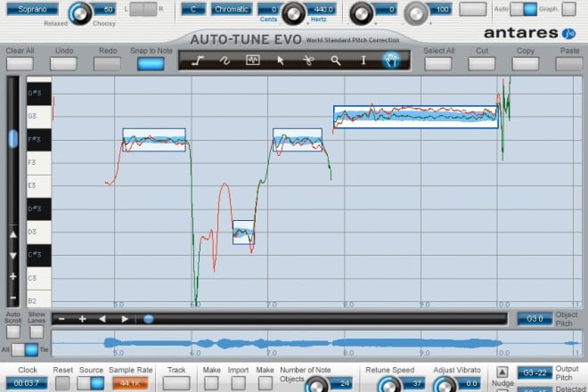Click the scroll right arrow
Image resolution: width=588 pixels, height=392 pixels.
[x=124, y=319]
